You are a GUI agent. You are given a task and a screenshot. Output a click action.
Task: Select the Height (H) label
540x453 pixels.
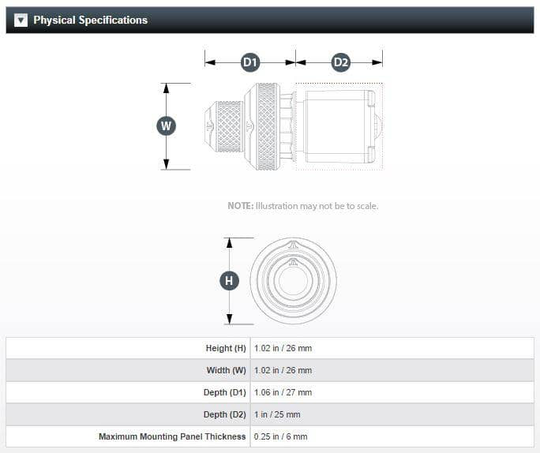pyautogui.click(x=226, y=348)
